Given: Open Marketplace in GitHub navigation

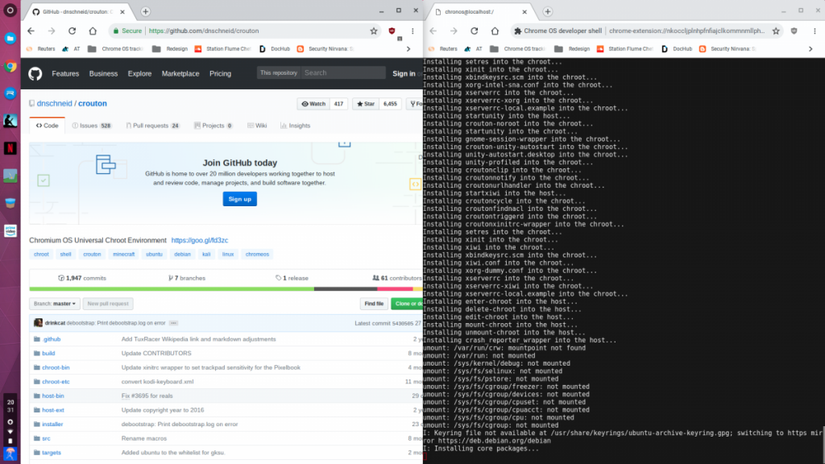Looking at the screenshot, I should (x=180, y=74).
